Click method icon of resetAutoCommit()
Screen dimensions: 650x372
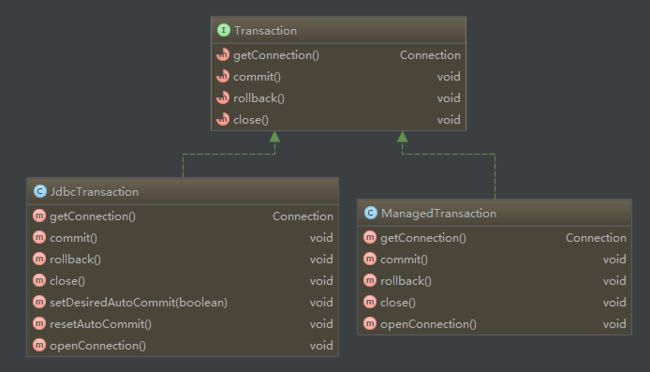pos(39,323)
